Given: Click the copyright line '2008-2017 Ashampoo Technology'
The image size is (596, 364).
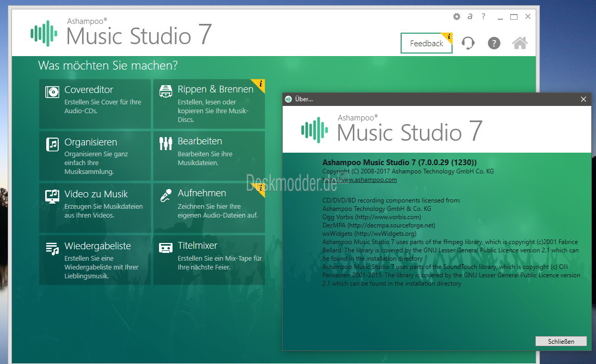Looking at the screenshot, I should click(x=408, y=171).
